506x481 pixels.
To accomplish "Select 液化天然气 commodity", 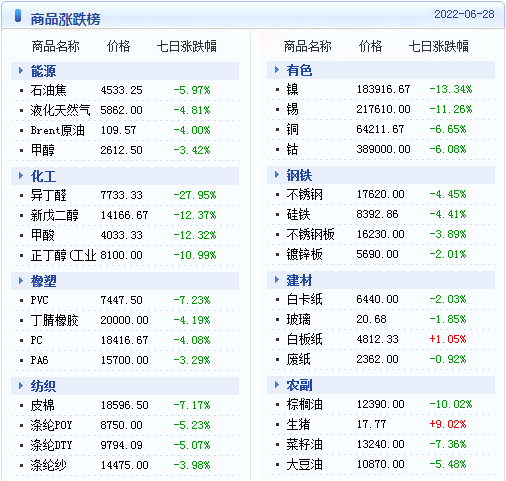I will pyautogui.click(x=60, y=110).
